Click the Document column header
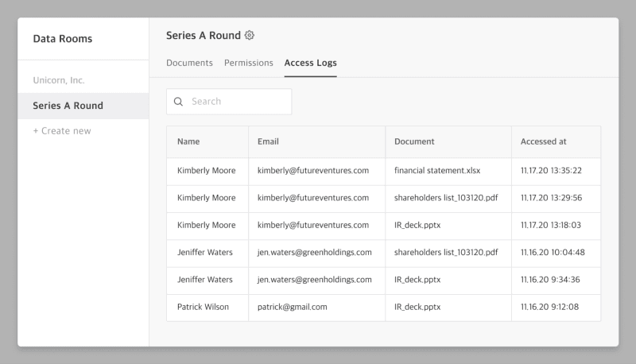Image resolution: width=636 pixels, height=364 pixels. (x=414, y=141)
